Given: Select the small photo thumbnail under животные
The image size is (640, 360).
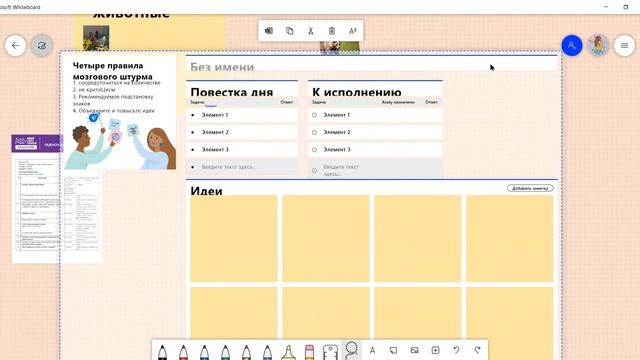Looking at the screenshot, I should click(96, 38).
